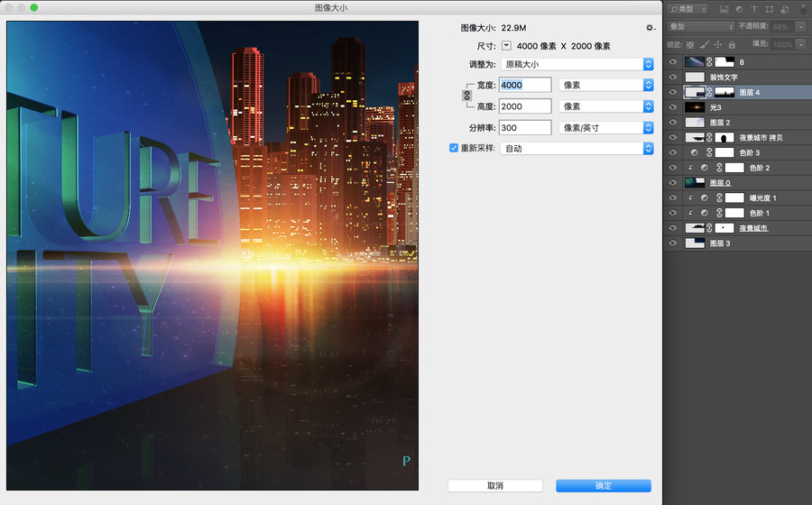Hide the 图层 3 layer
The height and width of the screenshot is (505, 812).
673,243
